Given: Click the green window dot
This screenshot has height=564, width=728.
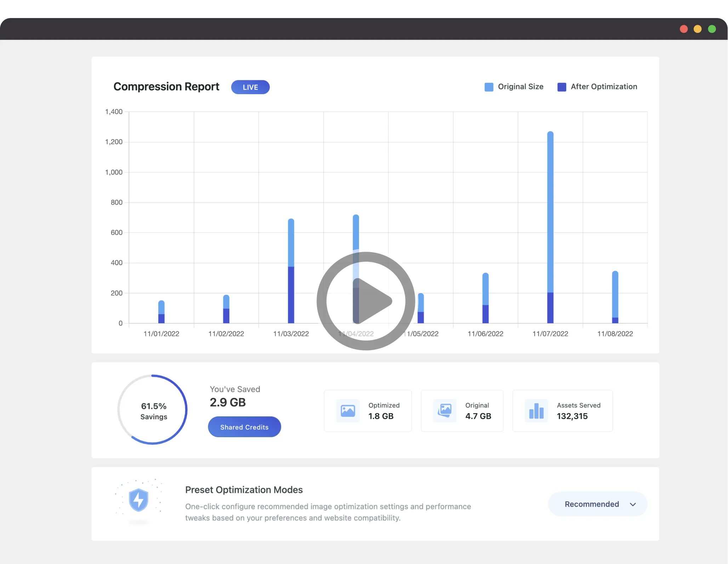Looking at the screenshot, I should click(712, 29).
